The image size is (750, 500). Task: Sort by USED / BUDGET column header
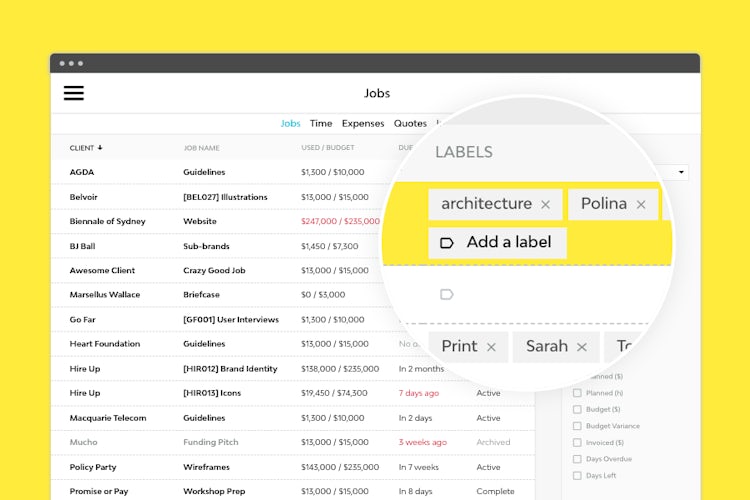pyautogui.click(x=328, y=148)
